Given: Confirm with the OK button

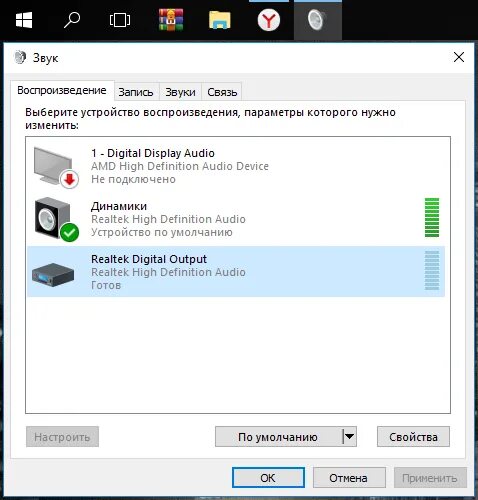Looking at the screenshot, I should [x=268, y=478].
